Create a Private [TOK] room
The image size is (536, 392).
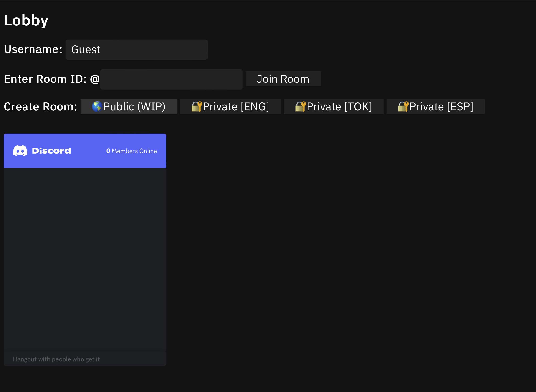click(x=334, y=107)
